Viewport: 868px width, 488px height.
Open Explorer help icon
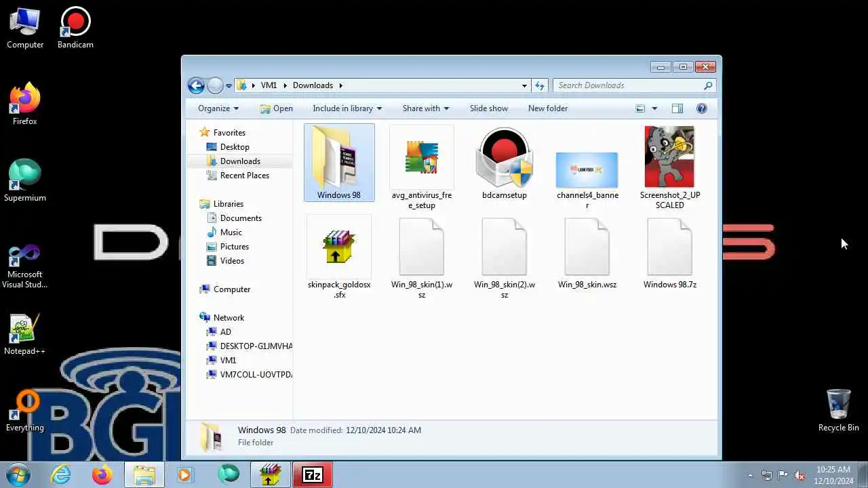[702, 108]
